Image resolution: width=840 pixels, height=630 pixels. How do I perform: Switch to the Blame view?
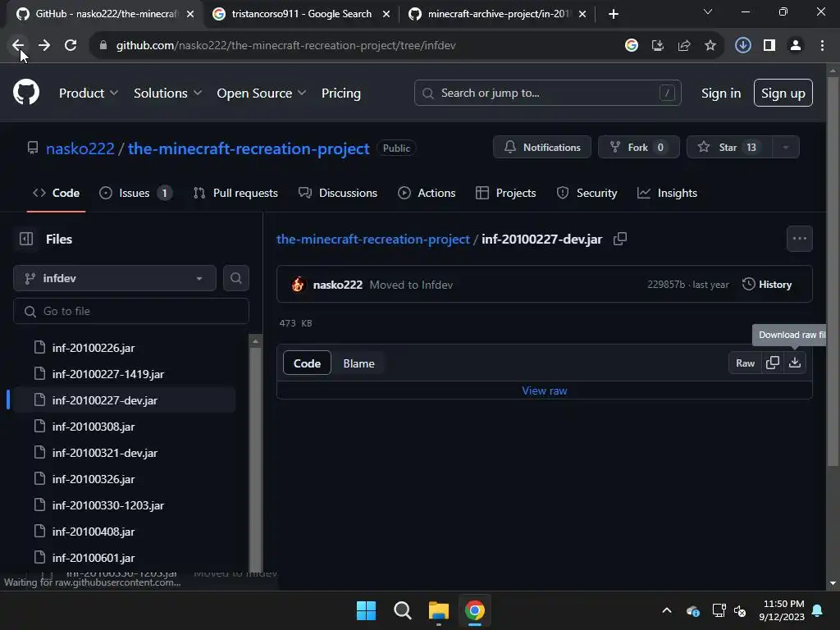click(x=358, y=363)
